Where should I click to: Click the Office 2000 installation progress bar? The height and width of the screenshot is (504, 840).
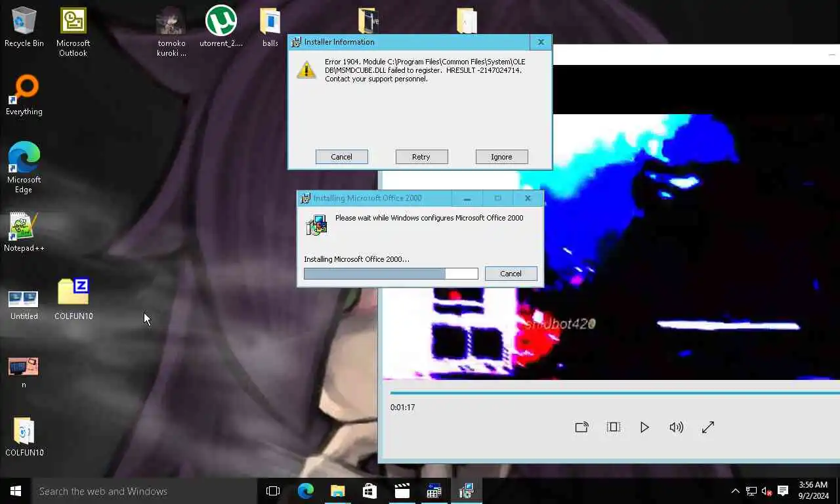tap(391, 274)
